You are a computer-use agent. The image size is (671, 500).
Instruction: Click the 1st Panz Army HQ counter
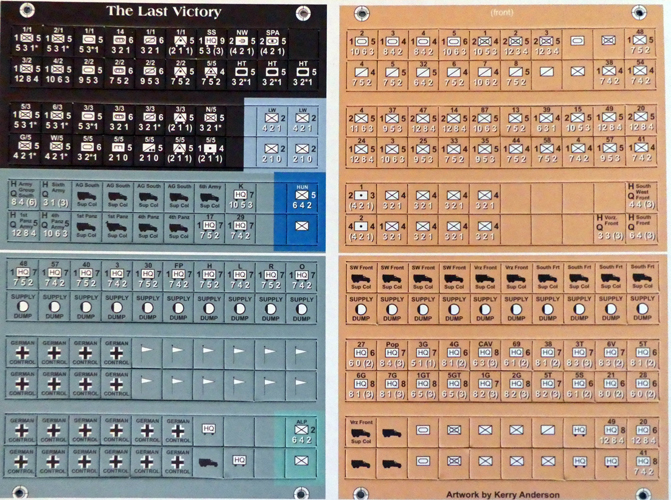[x=24, y=227]
